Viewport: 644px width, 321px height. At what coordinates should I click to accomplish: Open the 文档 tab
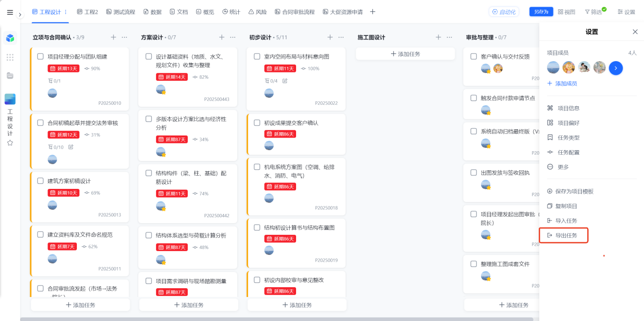[x=179, y=12]
